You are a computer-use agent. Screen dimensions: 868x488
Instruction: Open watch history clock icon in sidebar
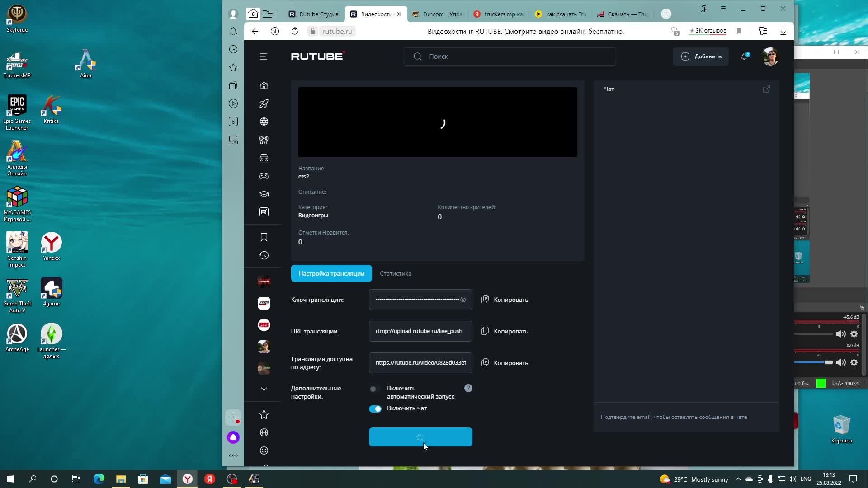click(264, 256)
